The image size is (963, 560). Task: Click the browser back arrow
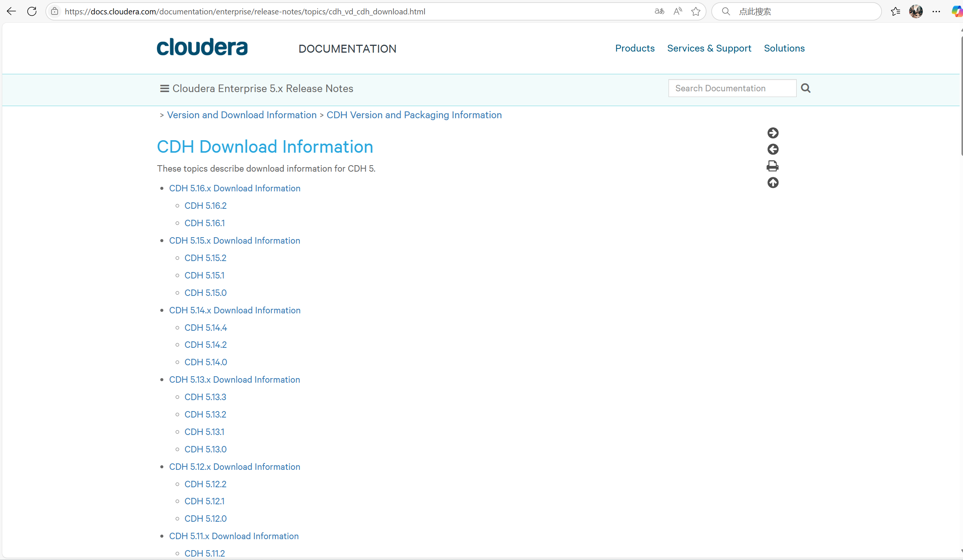11,11
